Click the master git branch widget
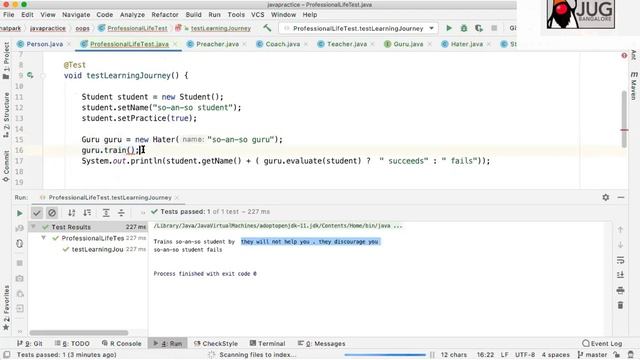This screenshot has height=360, width=640. (x=592, y=355)
